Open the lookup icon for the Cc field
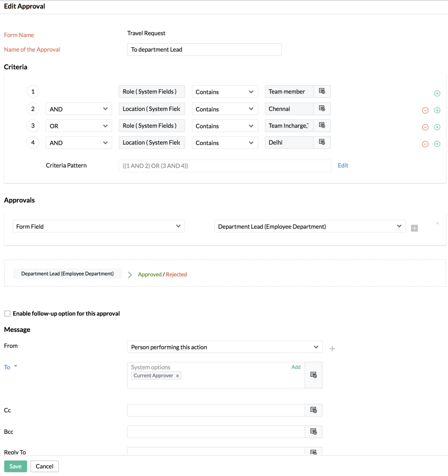This screenshot has height=476, width=448. [x=313, y=410]
